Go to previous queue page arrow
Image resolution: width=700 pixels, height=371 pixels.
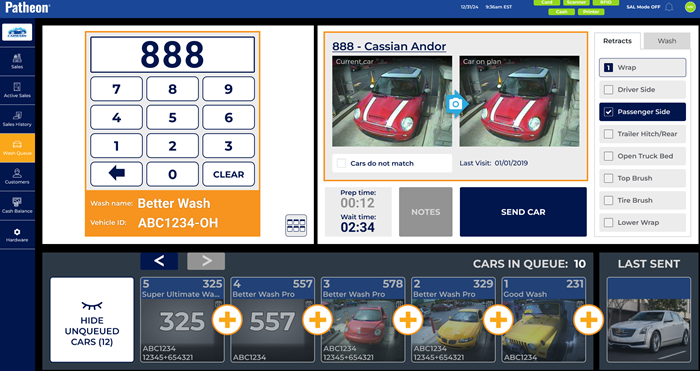159,261
